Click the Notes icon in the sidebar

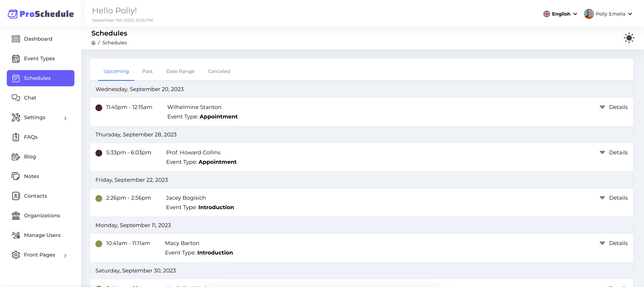[x=16, y=176]
